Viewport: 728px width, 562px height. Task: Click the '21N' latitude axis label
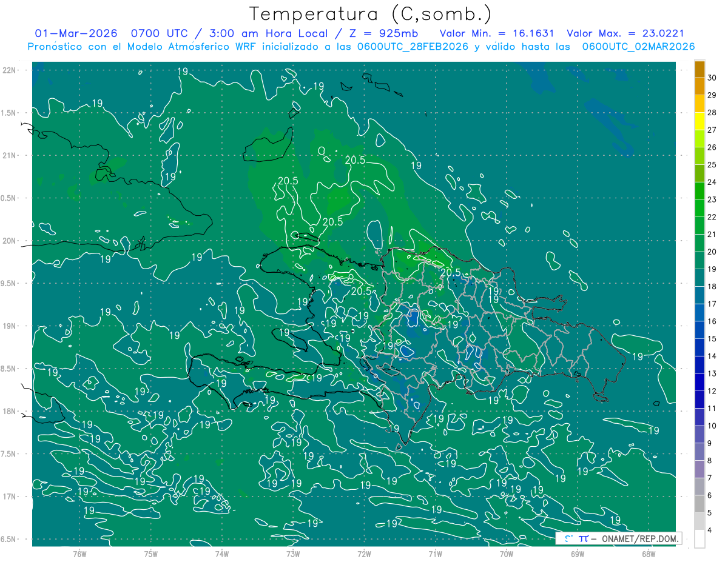(10, 155)
